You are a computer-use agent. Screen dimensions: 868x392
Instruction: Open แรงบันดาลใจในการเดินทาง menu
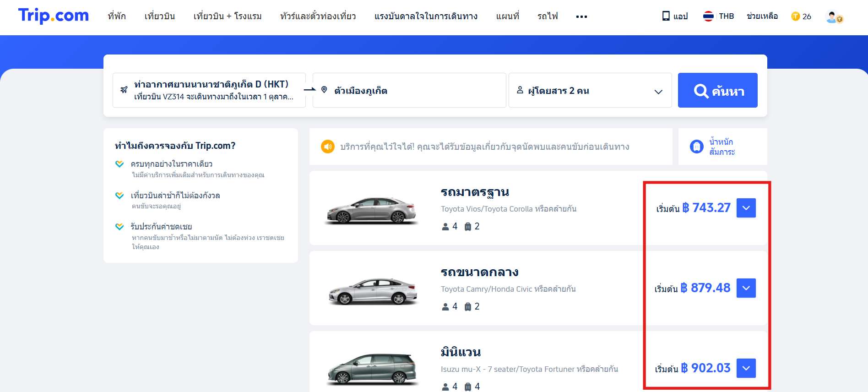point(426,16)
